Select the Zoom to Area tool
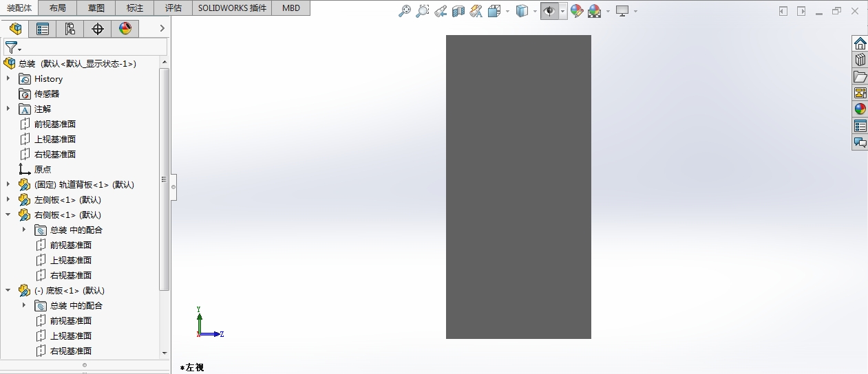 click(423, 11)
